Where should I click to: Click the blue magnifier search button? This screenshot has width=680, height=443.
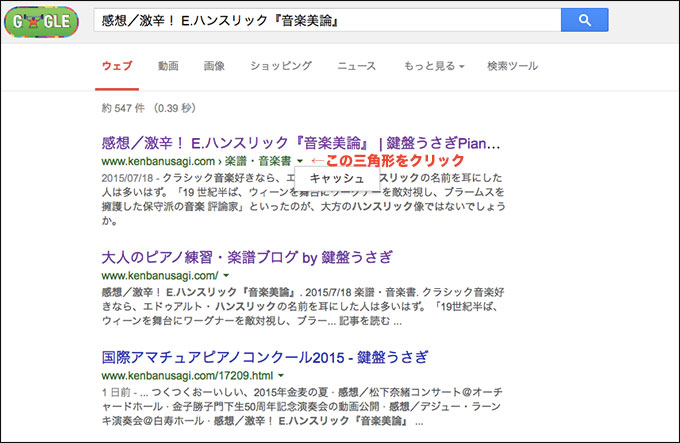584,20
